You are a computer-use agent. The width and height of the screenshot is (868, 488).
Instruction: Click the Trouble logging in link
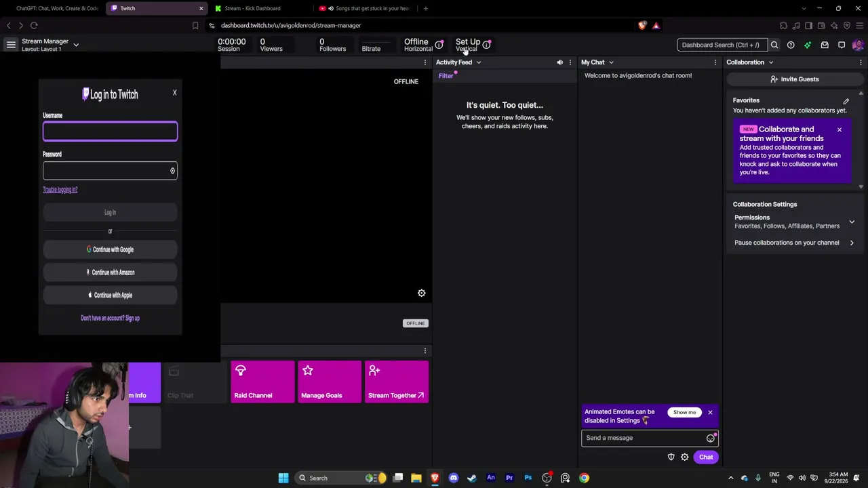[60, 190]
